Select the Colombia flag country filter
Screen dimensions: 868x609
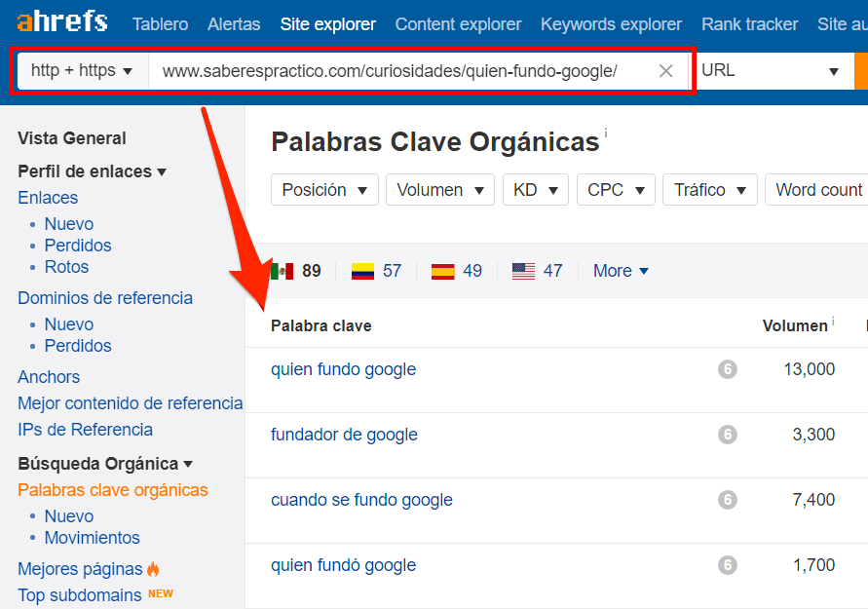click(376, 271)
